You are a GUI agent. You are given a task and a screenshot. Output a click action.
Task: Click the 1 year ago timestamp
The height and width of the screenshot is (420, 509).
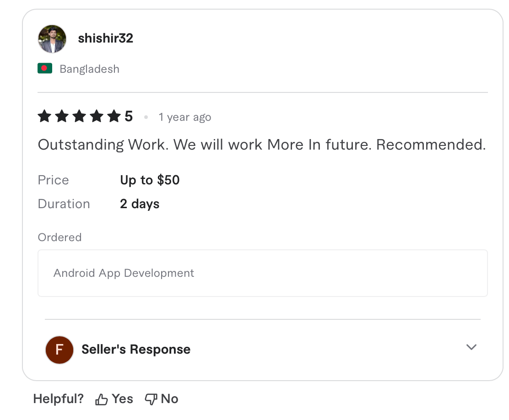[184, 117]
